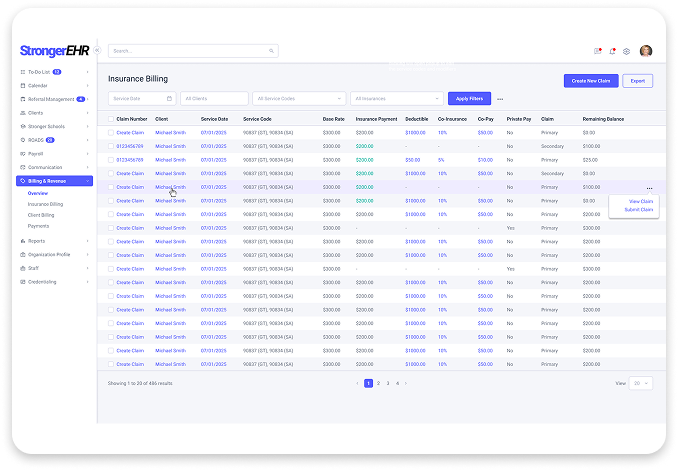Image resolution: width=678 pixels, height=470 pixels.
Task: Open calendar icon in Service Date field
Action: click(169, 98)
